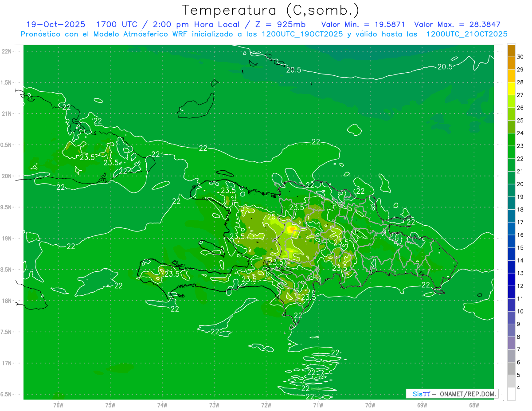The width and height of the screenshot is (532, 411).
Task: Click the Temperatura (C,somb.) chart title
Action: [271, 10]
